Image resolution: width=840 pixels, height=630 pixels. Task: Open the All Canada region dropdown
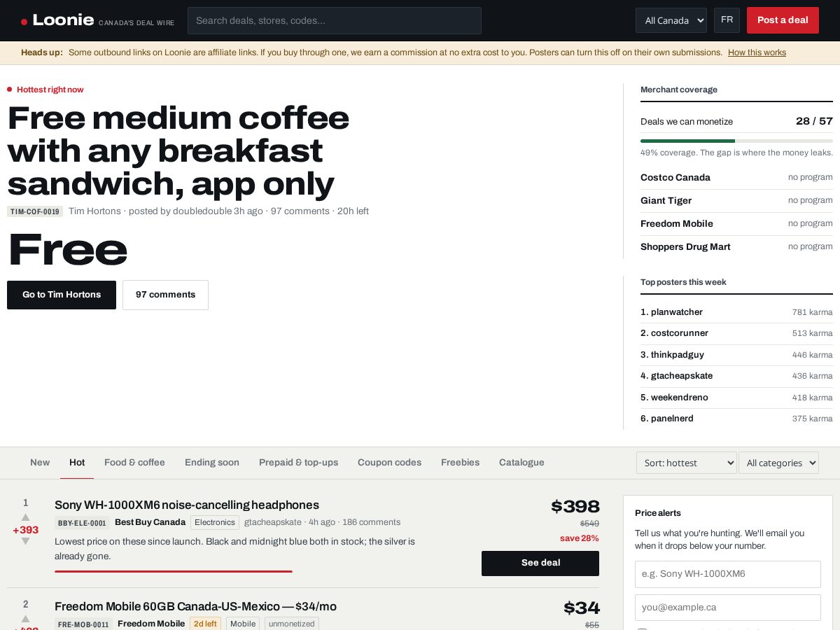[x=671, y=20]
